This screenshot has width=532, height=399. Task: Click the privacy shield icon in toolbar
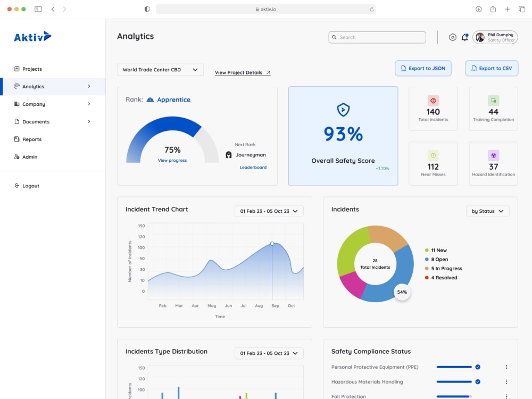147,9
